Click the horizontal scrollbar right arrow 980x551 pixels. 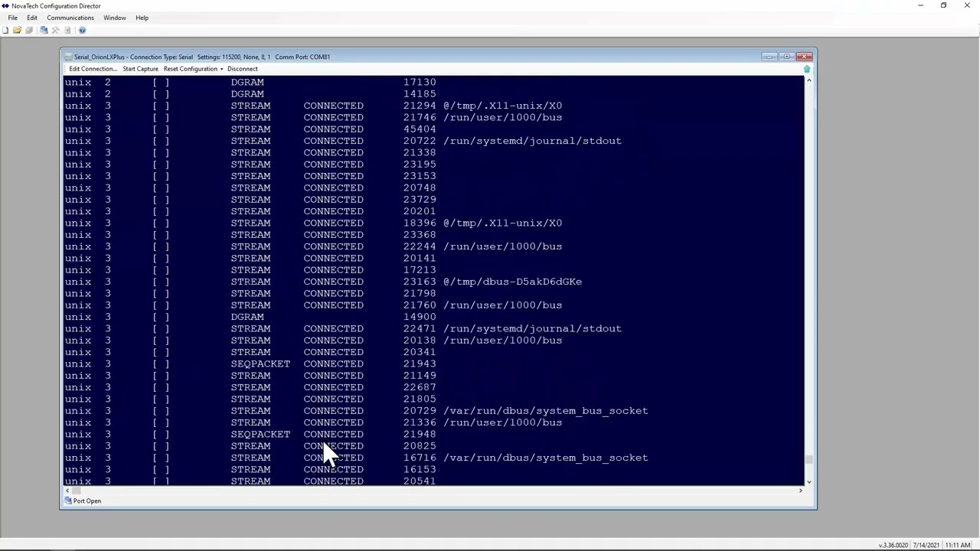[800, 490]
